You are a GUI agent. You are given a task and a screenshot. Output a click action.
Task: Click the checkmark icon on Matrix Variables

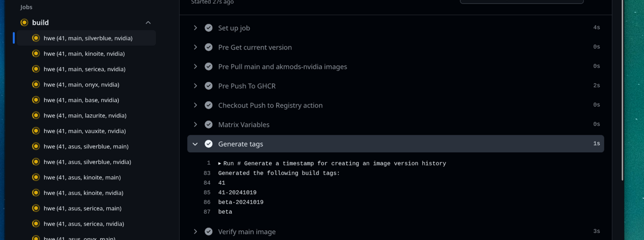(x=208, y=124)
